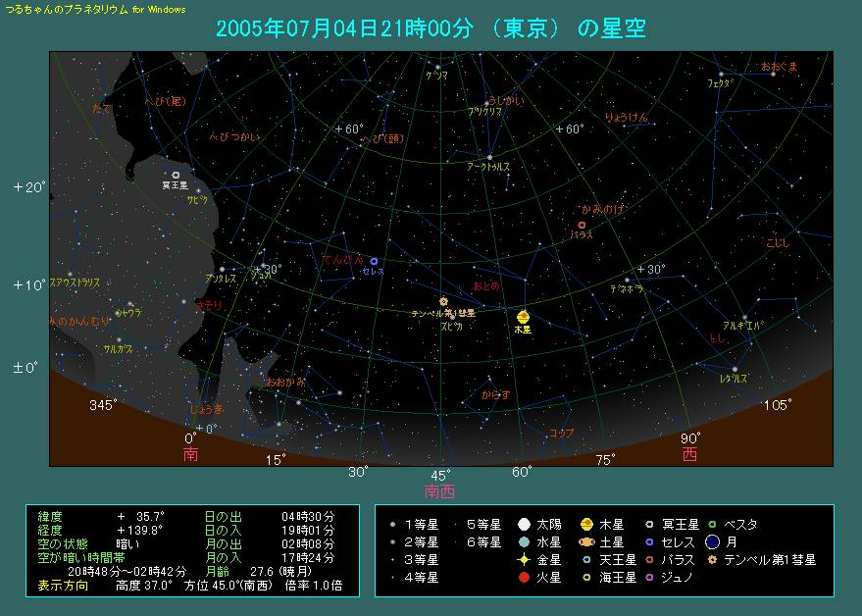Screen dimensions: 862x616
Task: Click the Moon (月) icon in legend
Action: tap(714, 542)
